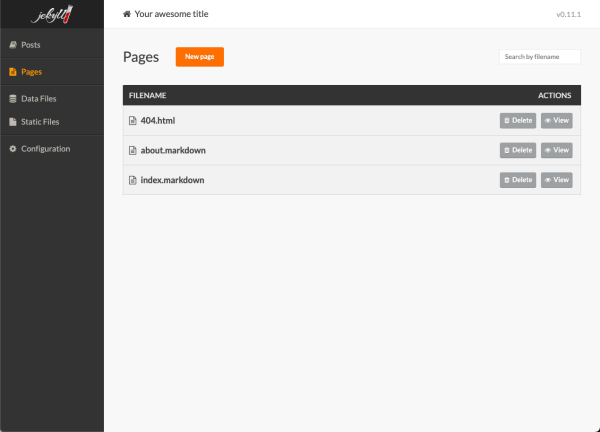Open Static Files section
The image size is (600, 432).
[x=52, y=122]
